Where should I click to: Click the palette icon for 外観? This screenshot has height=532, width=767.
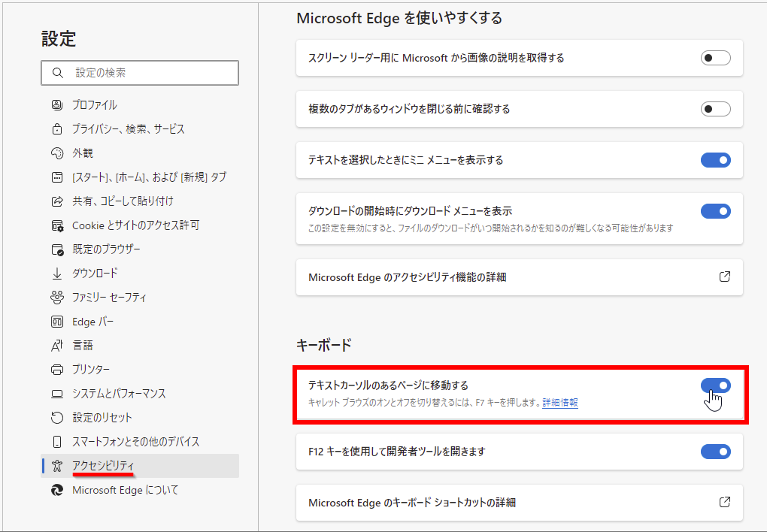57,153
